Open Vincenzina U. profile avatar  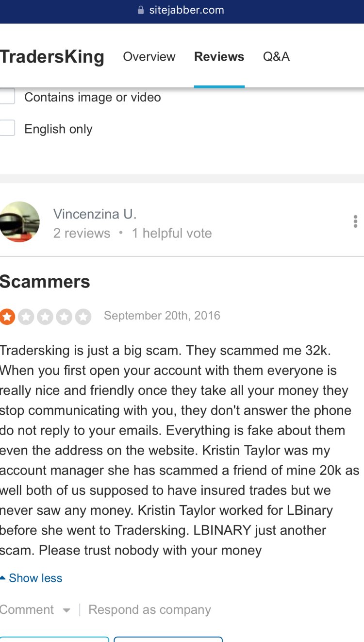19,221
